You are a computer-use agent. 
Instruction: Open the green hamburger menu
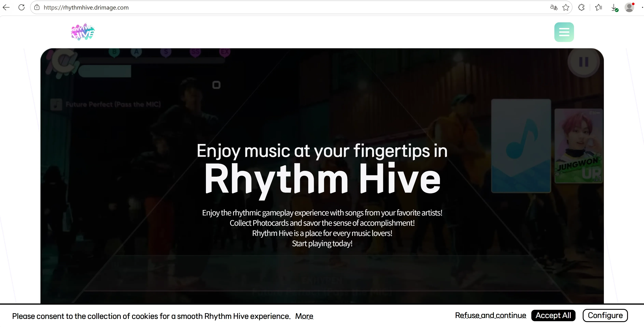point(564,32)
